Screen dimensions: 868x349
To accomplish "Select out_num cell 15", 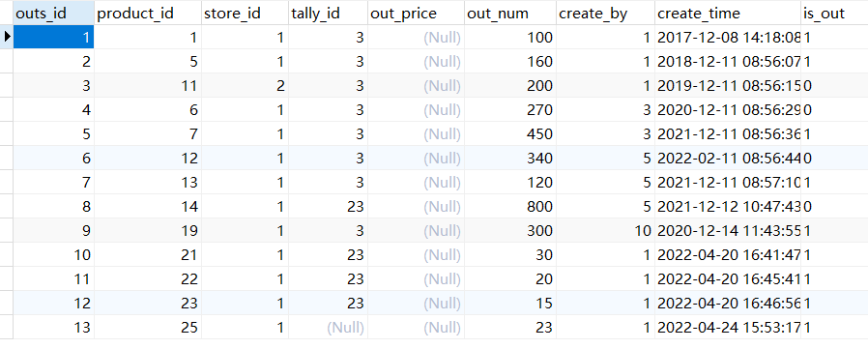I will (509, 303).
